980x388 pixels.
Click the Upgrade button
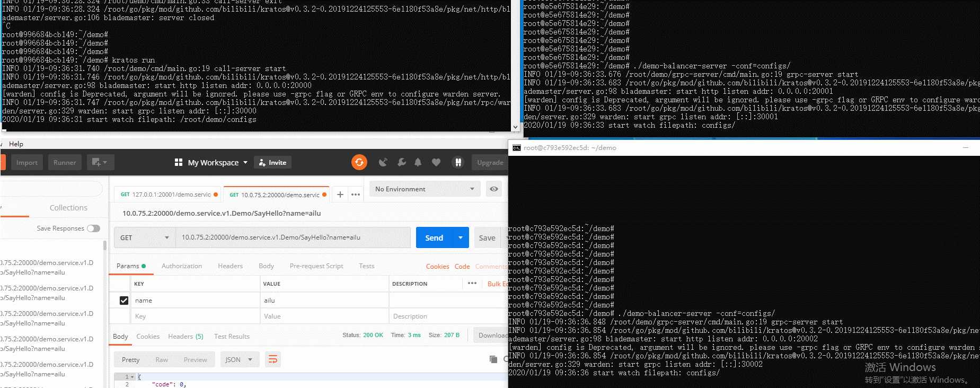point(489,162)
